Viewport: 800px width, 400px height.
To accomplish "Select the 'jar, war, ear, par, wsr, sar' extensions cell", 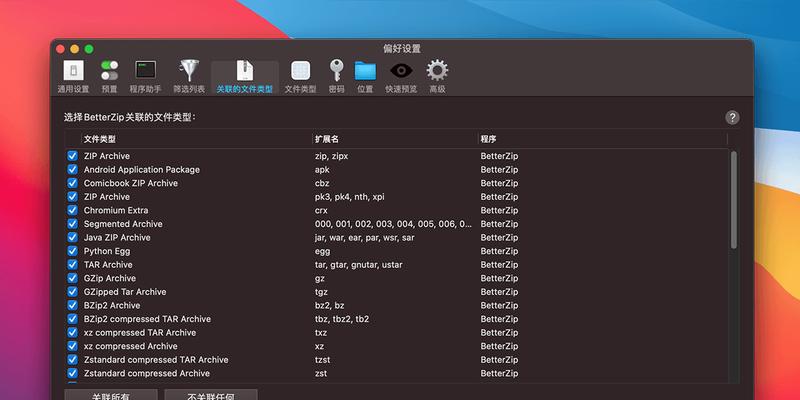I will tap(364, 237).
